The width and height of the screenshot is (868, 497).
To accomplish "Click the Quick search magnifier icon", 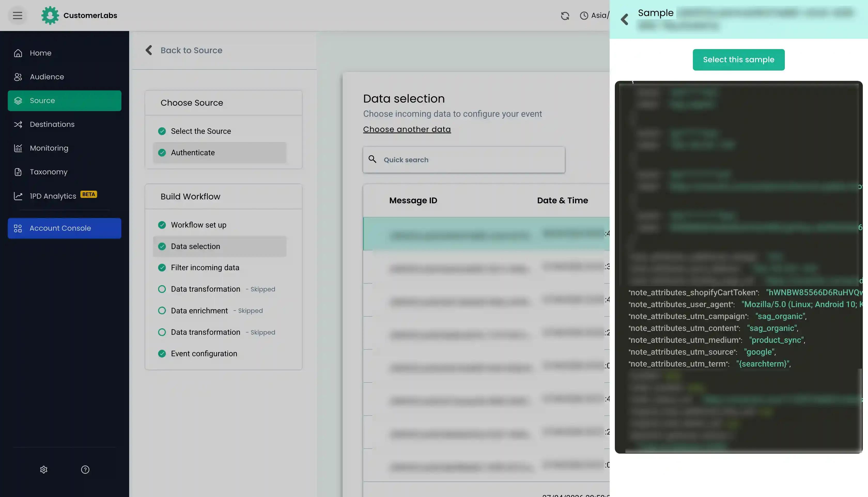I will point(373,159).
